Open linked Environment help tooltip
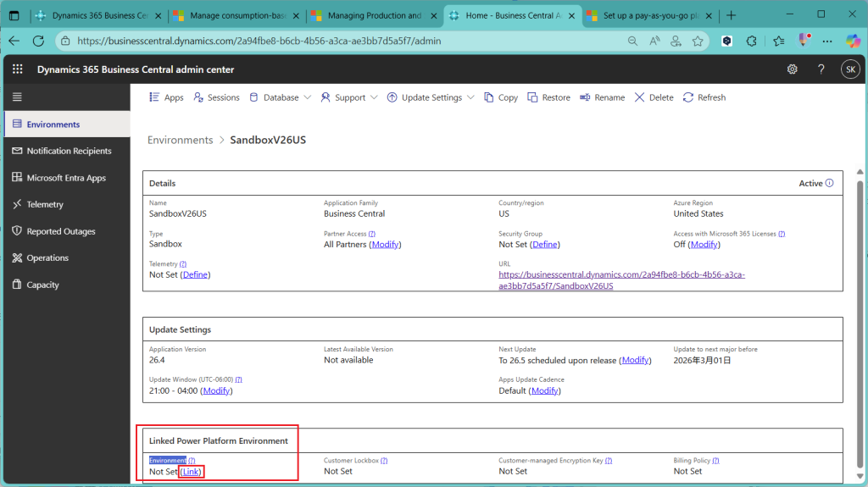The image size is (868, 487). pyautogui.click(x=192, y=461)
